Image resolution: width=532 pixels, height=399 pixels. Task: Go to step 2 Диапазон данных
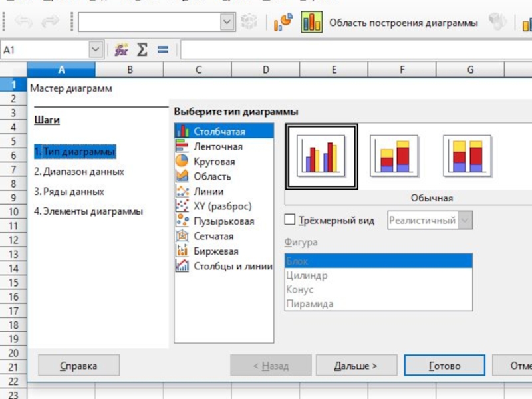click(x=79, y=172)
